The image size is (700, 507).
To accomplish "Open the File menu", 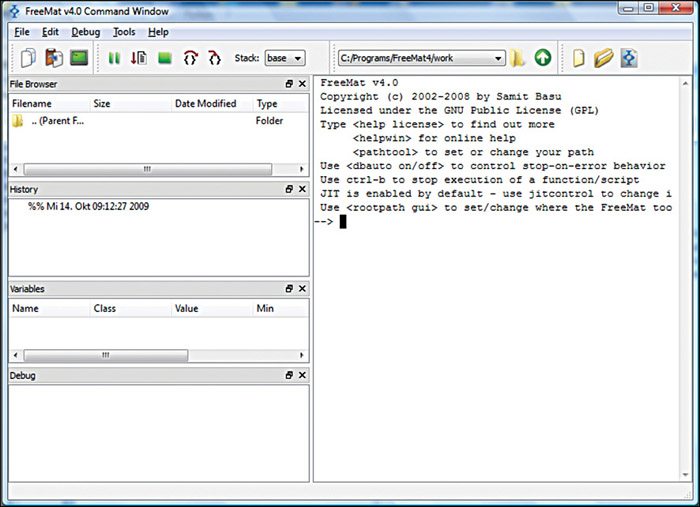I will tap(22, 32).
